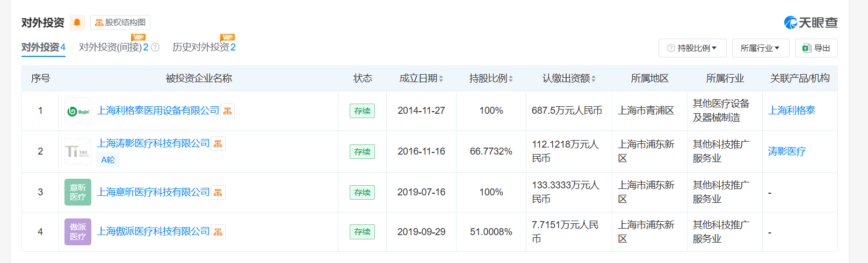This screenshot has height=263, width=868.
Task: Click the orange bell alert icon
Action: (x=77, y=23)
